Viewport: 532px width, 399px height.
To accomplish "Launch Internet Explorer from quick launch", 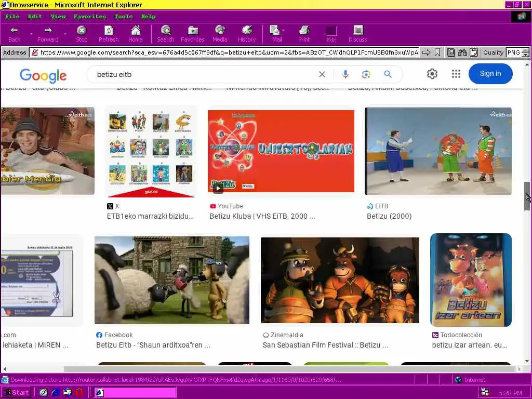I will 55,393.
